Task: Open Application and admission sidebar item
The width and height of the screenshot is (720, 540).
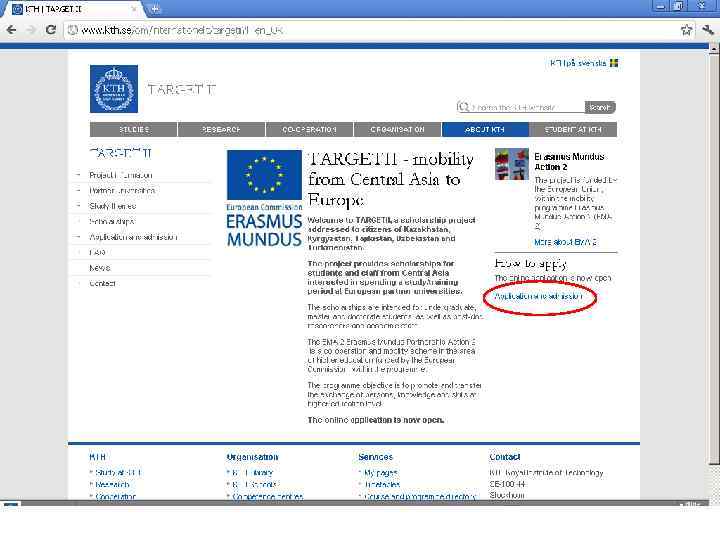Action: (x=133, y=237)
